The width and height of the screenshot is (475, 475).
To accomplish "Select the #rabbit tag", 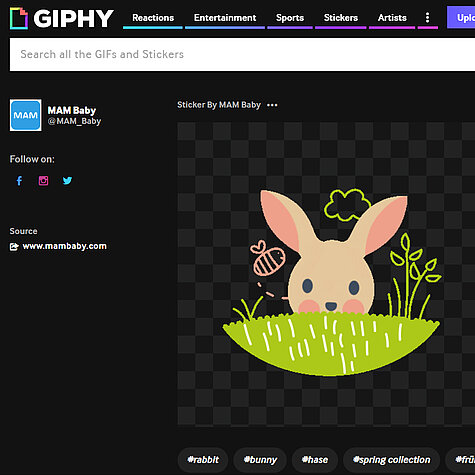I will pyautogui.click(x=203, y=460).
